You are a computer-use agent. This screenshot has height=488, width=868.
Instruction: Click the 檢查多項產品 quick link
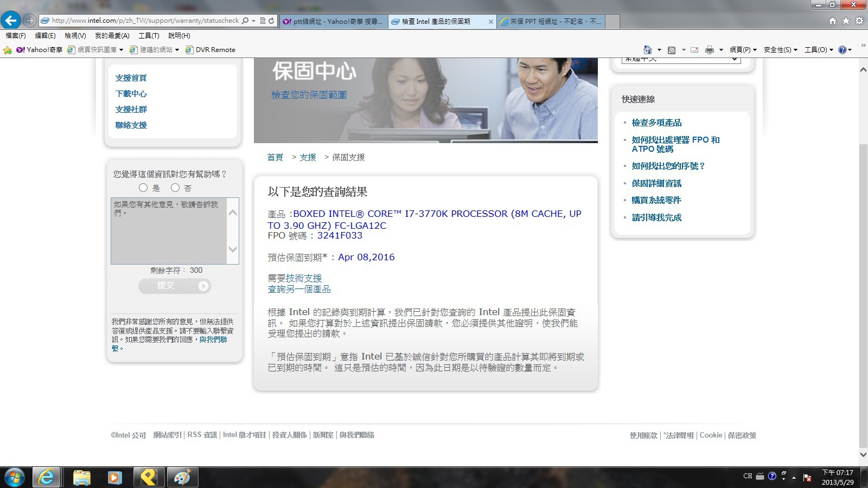[x=656, y=123]
